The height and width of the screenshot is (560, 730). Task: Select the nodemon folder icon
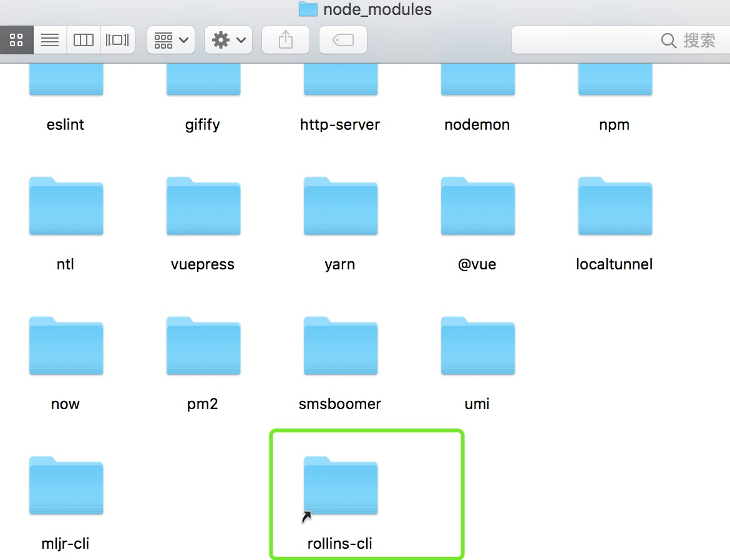pyautogui.click(x=478, y=80)
